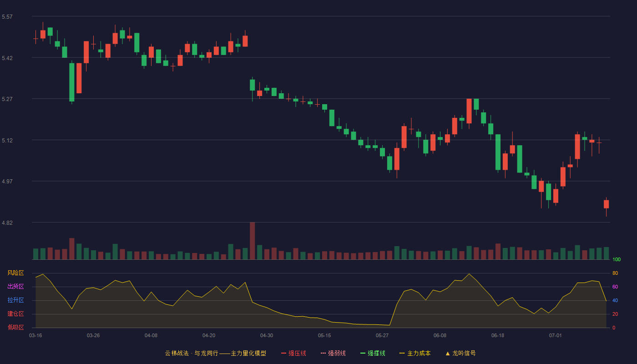The image size is (637, 364).
Task: Toggle the 龙吟信号 triangle legend entry
Action: 460,353
